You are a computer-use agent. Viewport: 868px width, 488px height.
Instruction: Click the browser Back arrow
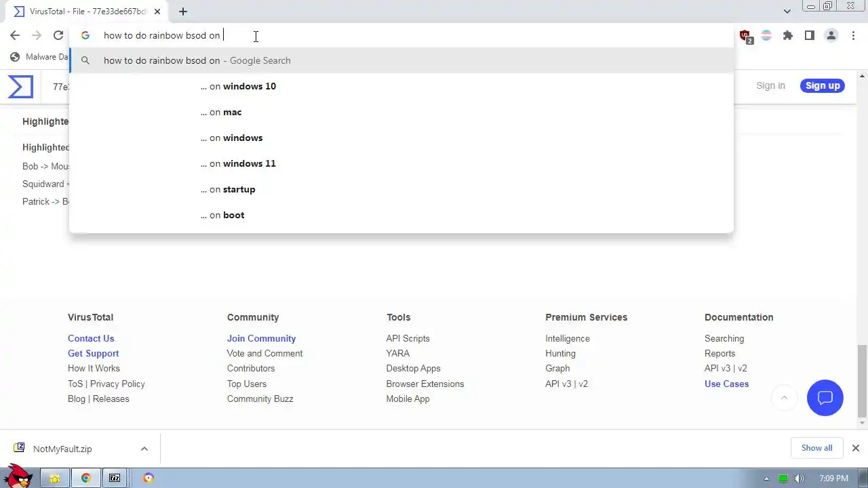click(x=15, y=36)
